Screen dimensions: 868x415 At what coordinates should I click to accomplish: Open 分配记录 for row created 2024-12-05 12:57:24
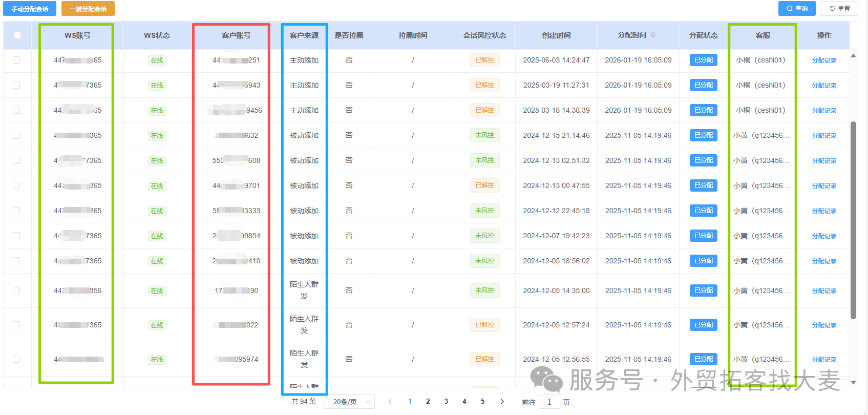pyautogui.click(x=824, y=325)
